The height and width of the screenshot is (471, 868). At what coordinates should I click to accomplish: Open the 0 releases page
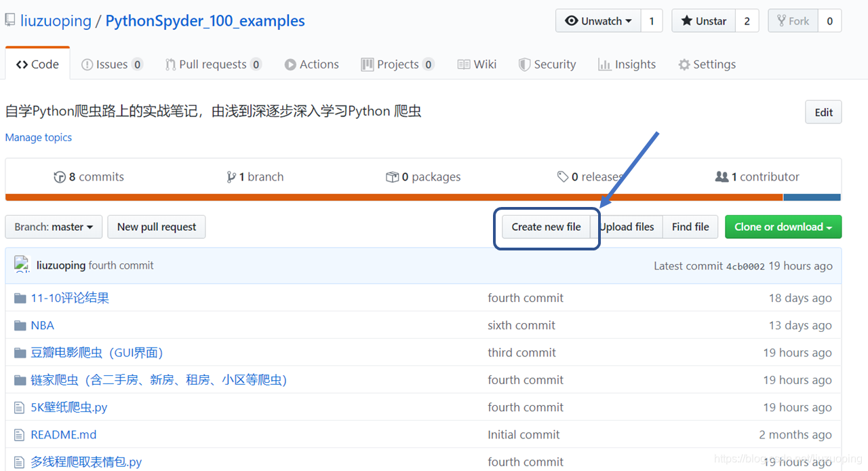tap(590, 177)
